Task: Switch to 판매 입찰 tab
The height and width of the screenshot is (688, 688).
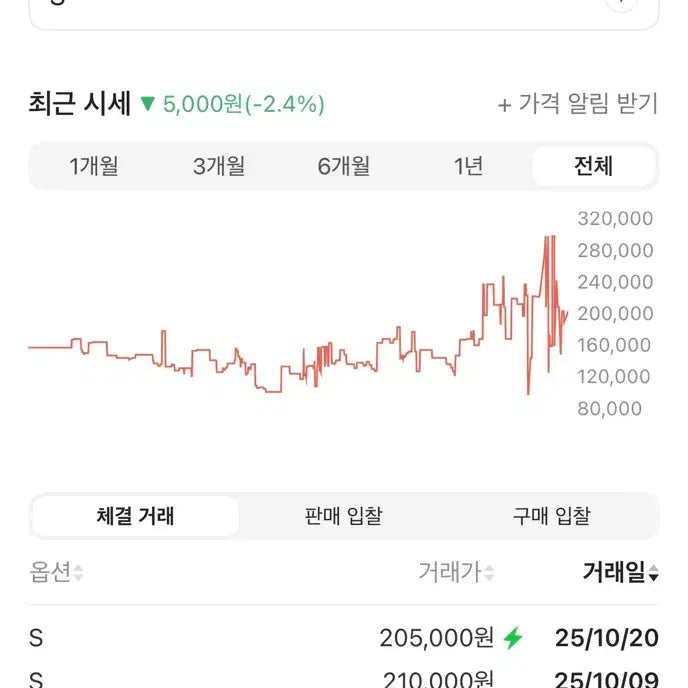Action: (x=343, y=516)
